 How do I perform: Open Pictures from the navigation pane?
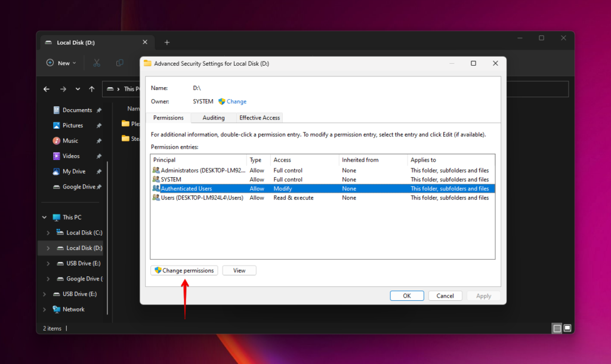pyautogui.click(x=73, y=125)
